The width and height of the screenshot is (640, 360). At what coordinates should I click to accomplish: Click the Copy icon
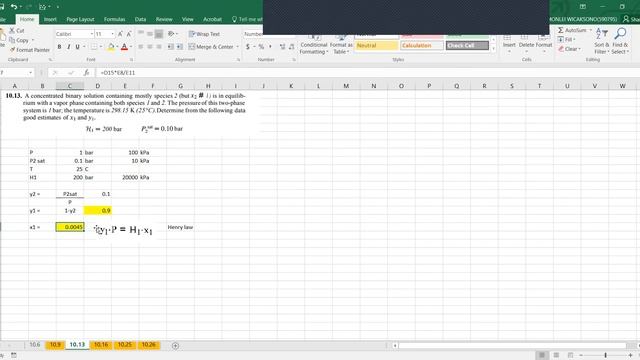click(x=12, y=40)
